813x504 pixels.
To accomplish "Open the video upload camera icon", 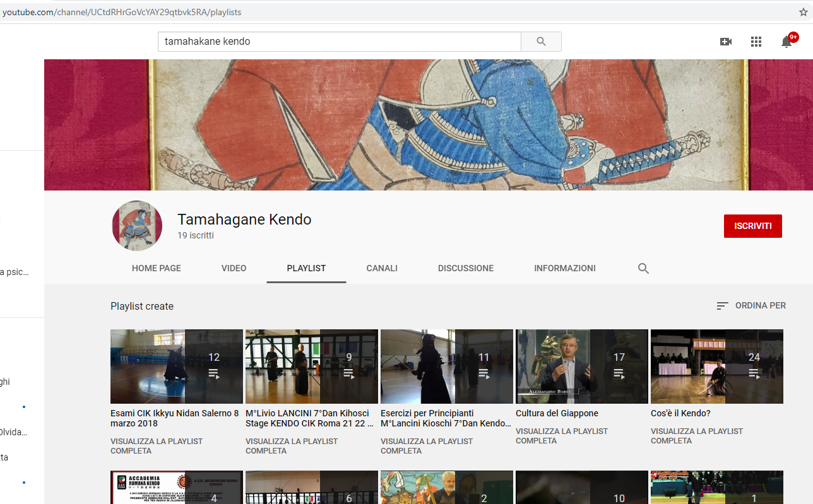I will (x=726, y=42).
